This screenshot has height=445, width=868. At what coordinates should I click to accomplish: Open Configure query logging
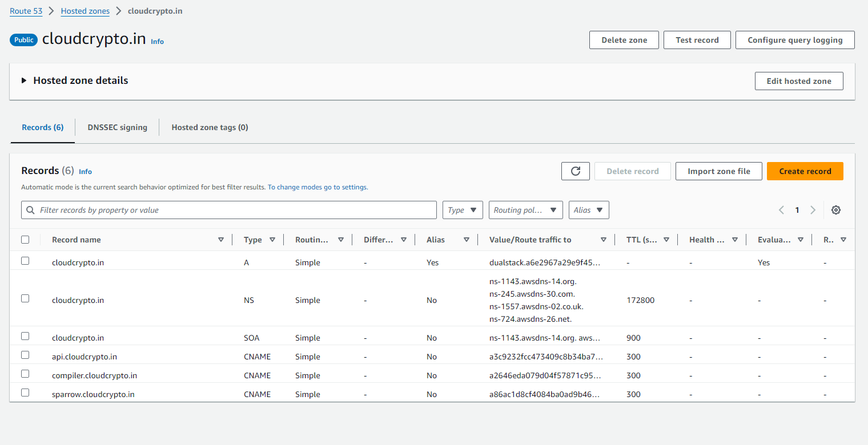pyautogui.click(x=795, y=40)
